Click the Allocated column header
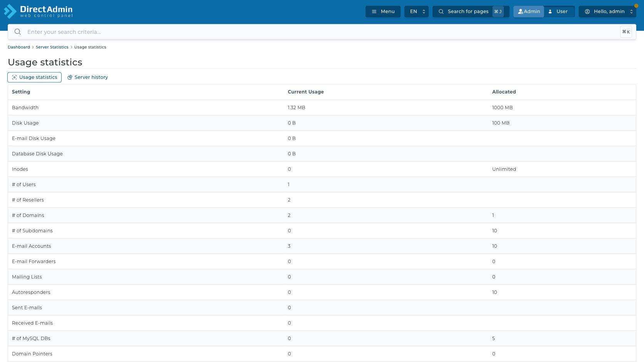 504,92
